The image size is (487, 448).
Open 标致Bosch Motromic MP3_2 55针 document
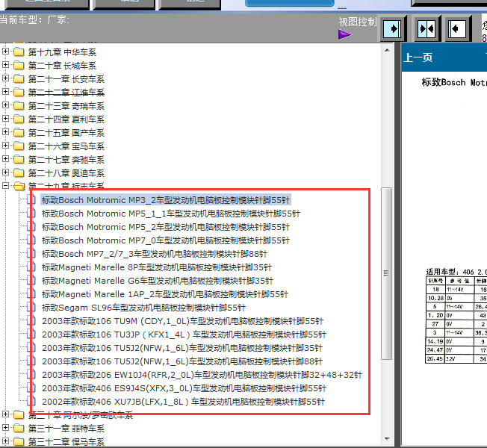(x=166, y=200)
